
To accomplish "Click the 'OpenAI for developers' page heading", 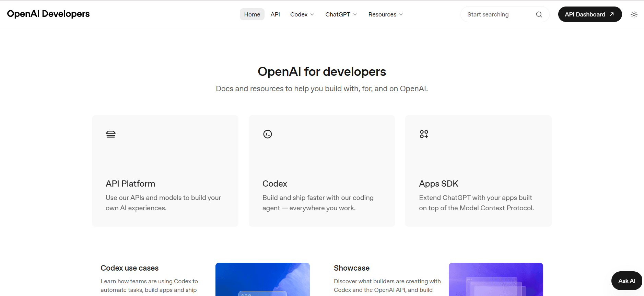I will tap(322, 72).
